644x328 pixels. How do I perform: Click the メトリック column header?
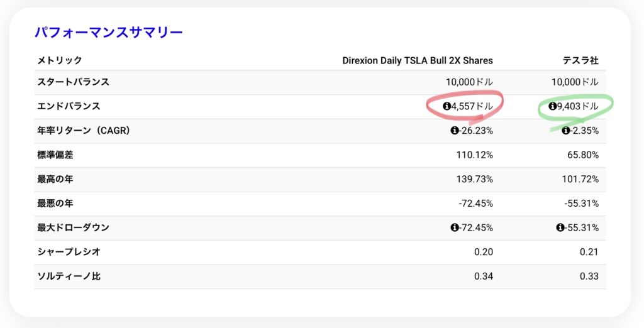60,60
